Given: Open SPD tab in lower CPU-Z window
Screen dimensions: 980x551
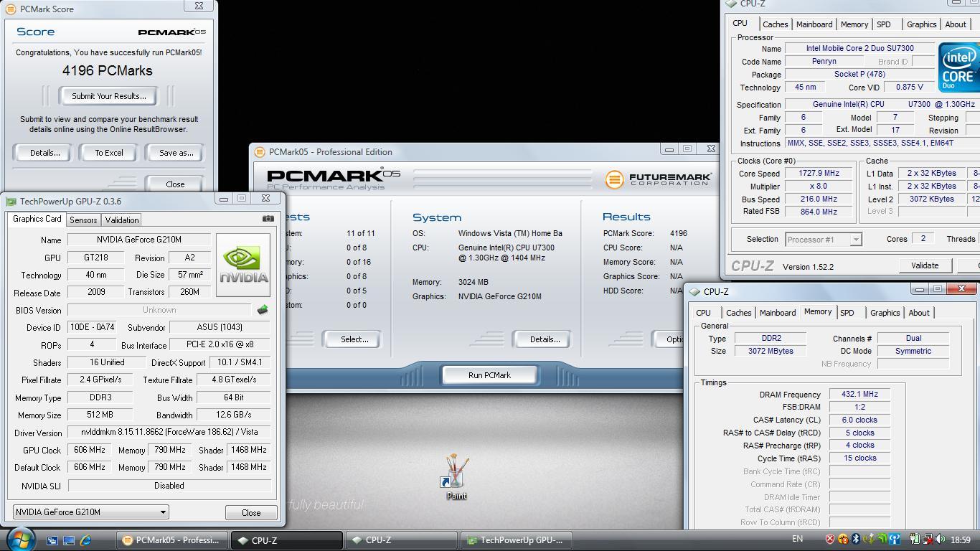Looking at the screenshot, I should coord(847,313).
